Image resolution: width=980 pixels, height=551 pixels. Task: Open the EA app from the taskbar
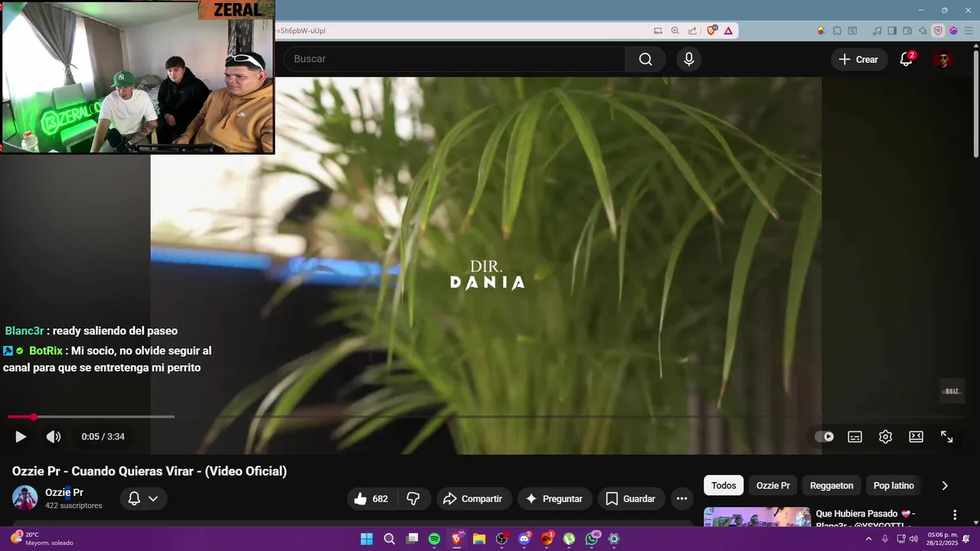click(547, 539)
